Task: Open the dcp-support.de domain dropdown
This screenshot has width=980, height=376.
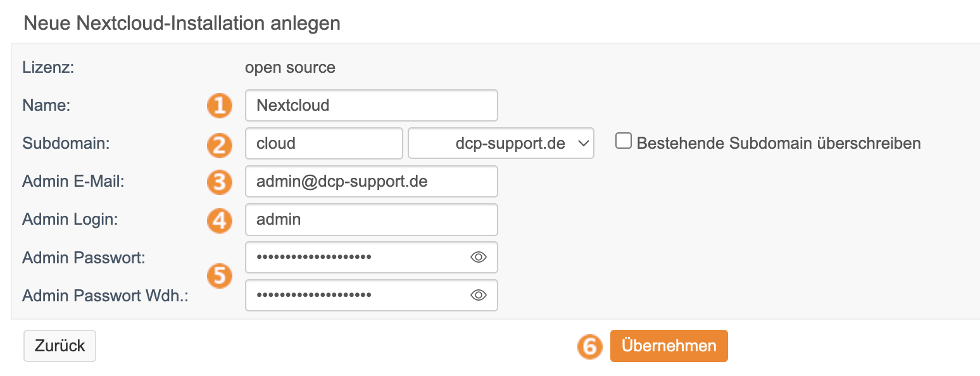Action: tap(501, 143)
